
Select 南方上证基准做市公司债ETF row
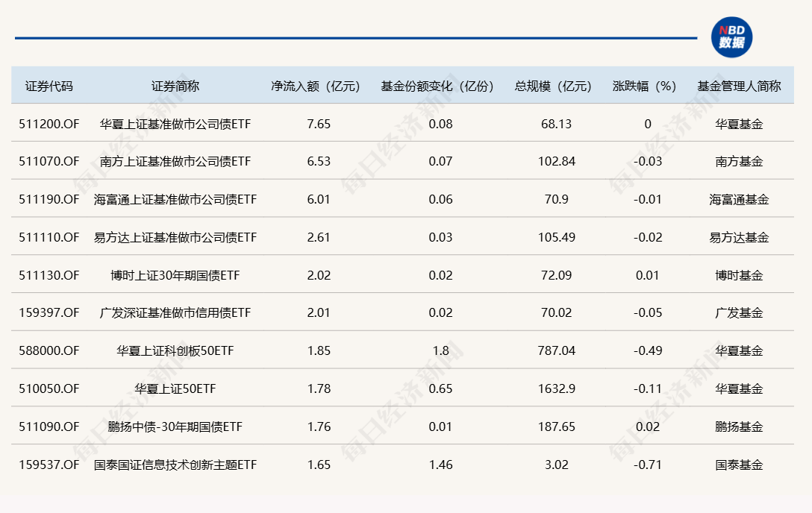point(175,161)
